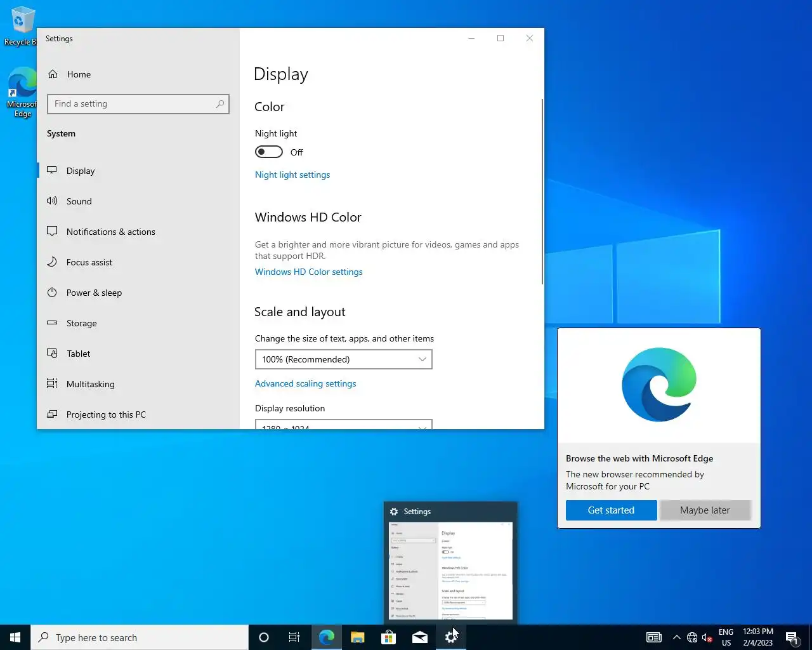Click the Settings gear on the taskbar
This screenshot has height=650, width=812.
pyautogui.click(x=451, y=637)
